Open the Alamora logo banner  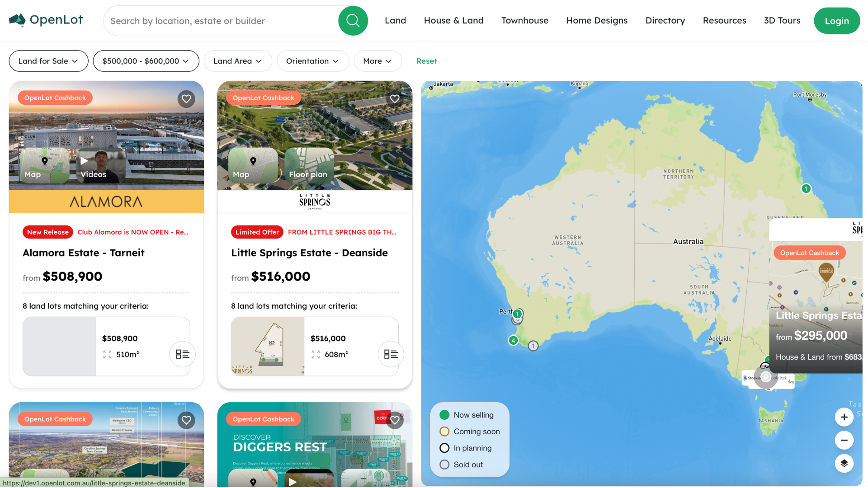106,202
